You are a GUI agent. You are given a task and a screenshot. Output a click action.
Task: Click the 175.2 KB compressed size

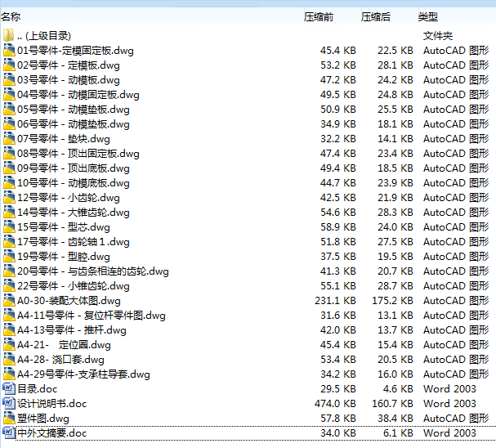coord(392,301)
